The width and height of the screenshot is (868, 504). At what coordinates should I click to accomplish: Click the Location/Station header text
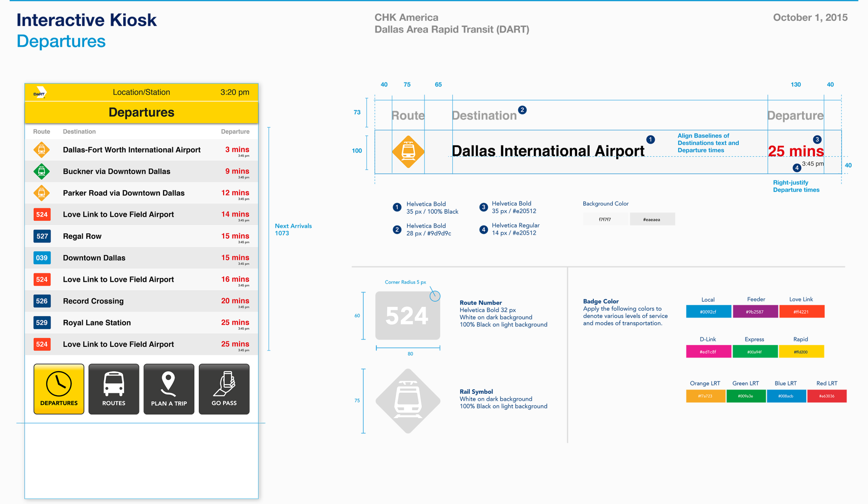(x=141, y=92)
